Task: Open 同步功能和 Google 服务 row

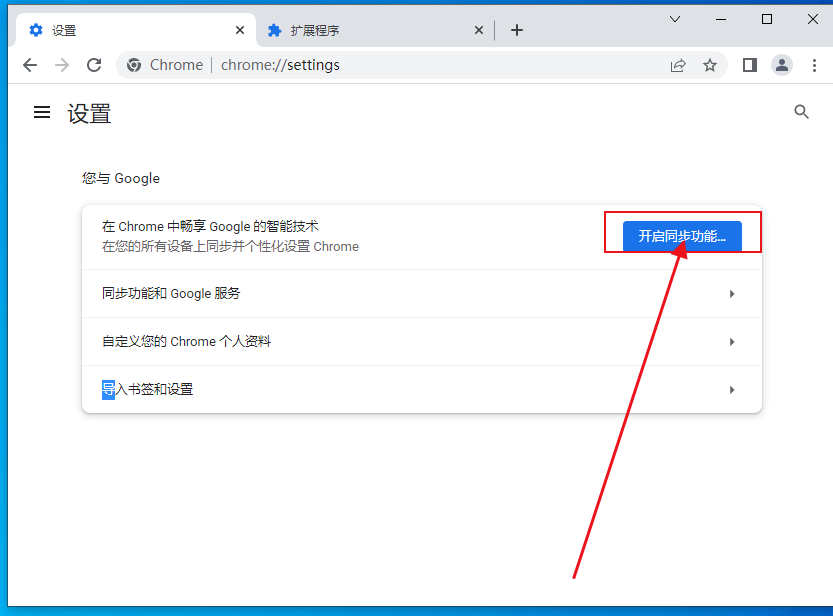Action: (422, 294)
